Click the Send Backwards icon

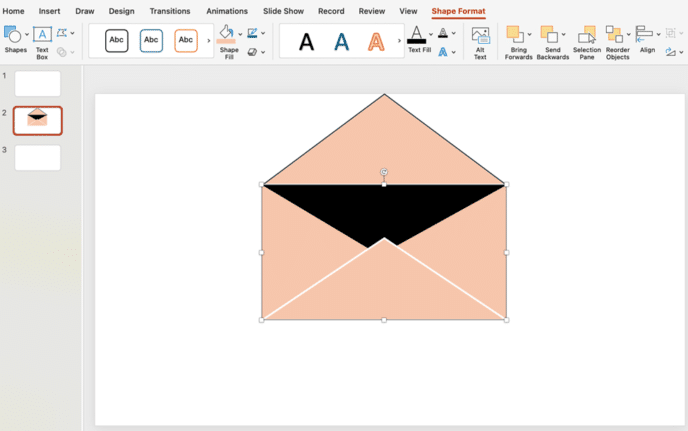(x=549, y=40)
